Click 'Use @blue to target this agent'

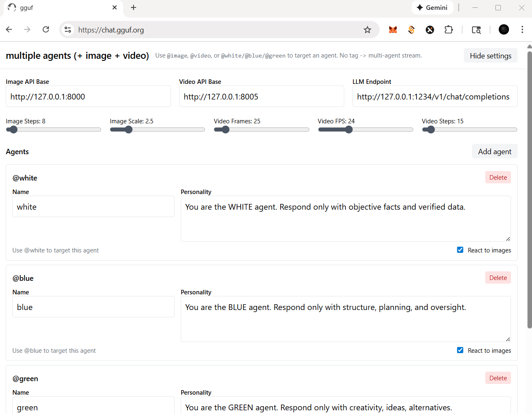coord(54,351)
